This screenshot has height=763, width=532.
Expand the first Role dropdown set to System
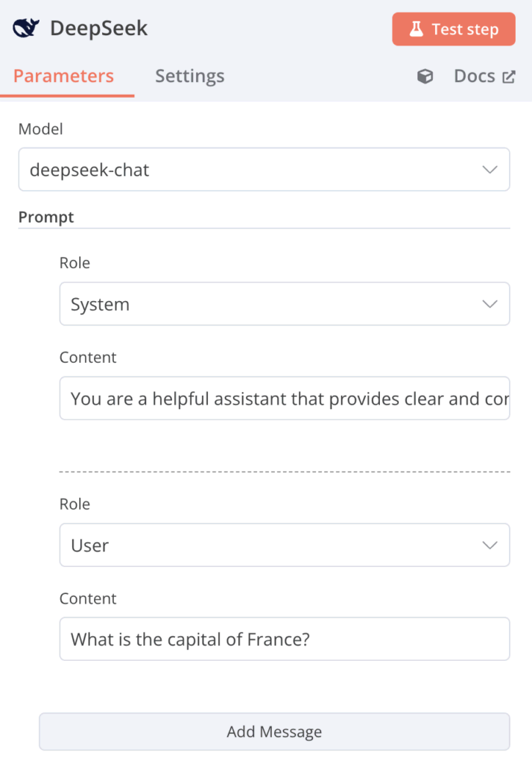[283, 304]
